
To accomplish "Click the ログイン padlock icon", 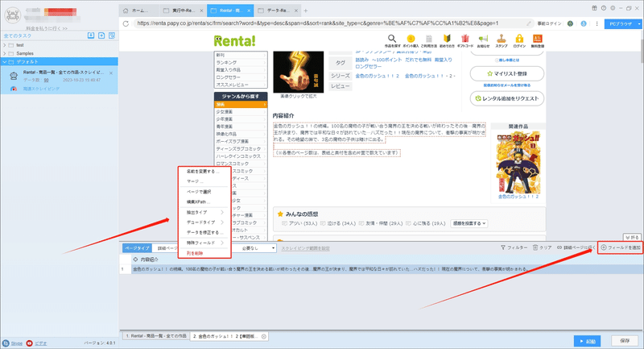I will tap(519, 40).
